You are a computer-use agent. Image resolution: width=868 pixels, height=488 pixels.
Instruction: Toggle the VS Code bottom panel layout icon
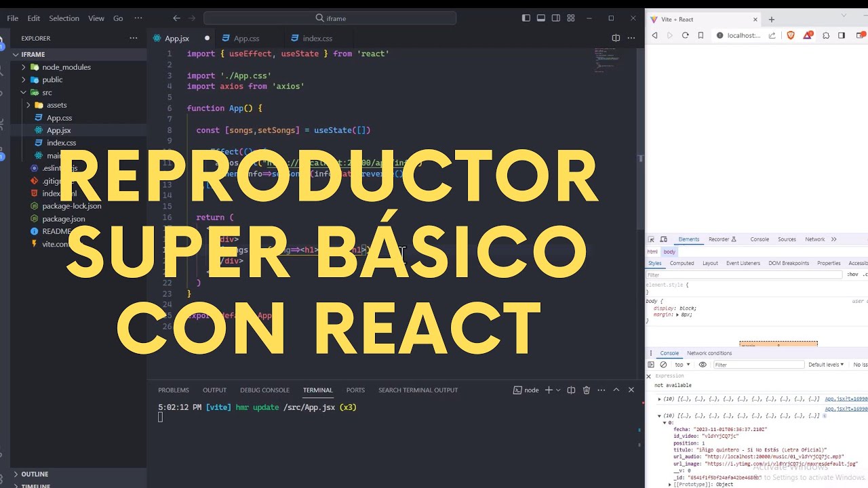(541, 18)
